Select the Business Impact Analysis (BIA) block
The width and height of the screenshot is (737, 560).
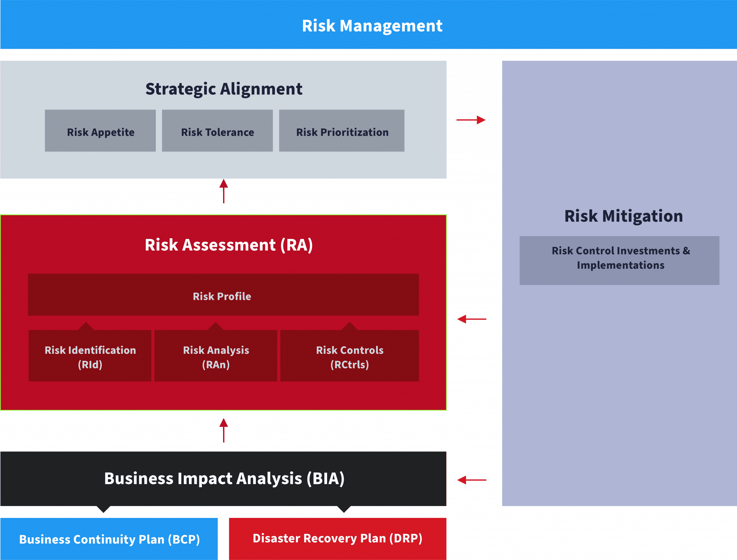click(x=223, y=479)
